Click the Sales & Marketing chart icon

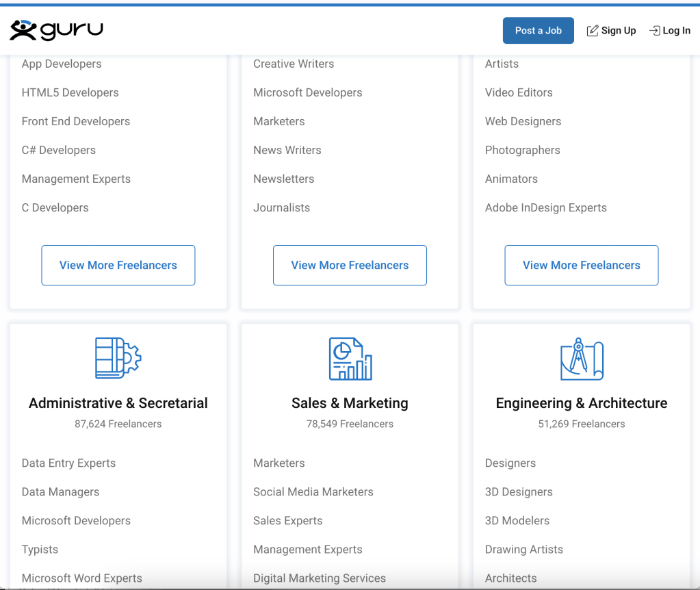[350, 358]
